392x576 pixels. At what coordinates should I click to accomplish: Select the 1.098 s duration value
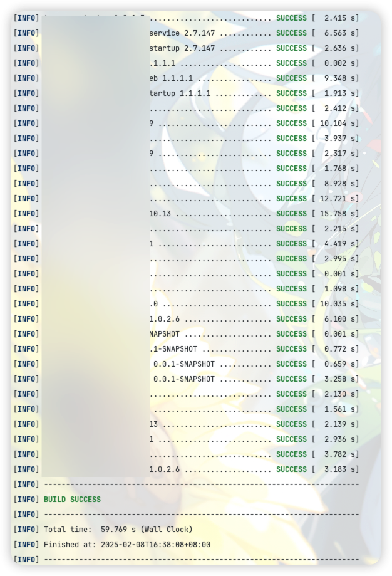(x=339, y=289)
